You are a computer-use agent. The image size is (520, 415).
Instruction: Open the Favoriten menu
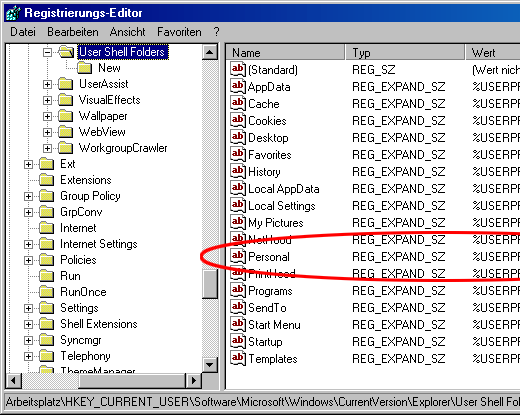click(x=179, y=32)
